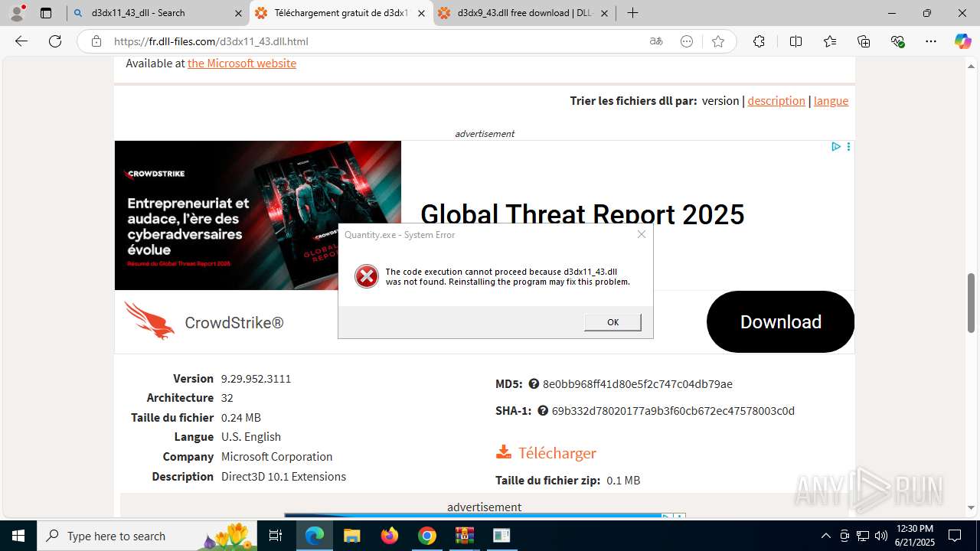Open Task View on the taskbar
Image resolution: width=980 pixels, height=551 pixels.
[x=276, y=536]
